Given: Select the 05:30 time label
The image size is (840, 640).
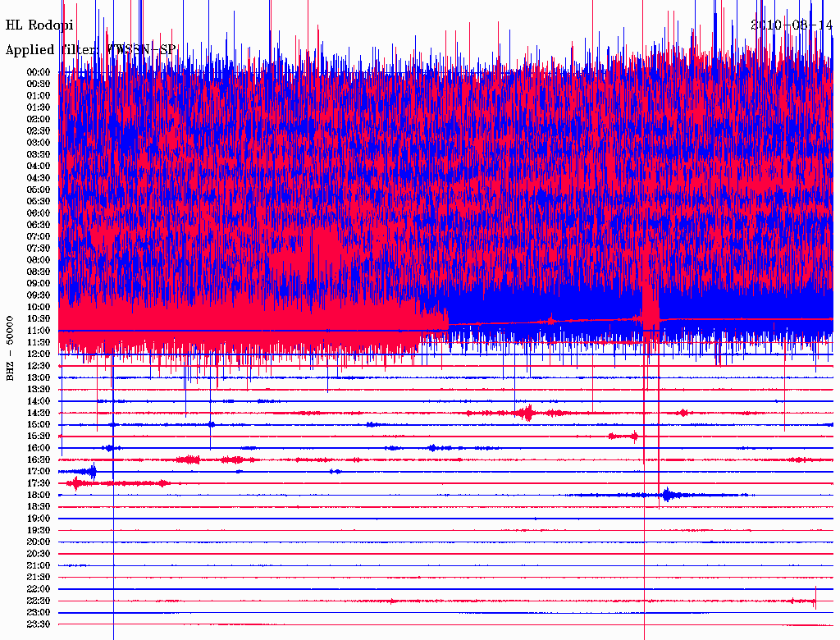Looking at the screenshot, I should [39, 201].
